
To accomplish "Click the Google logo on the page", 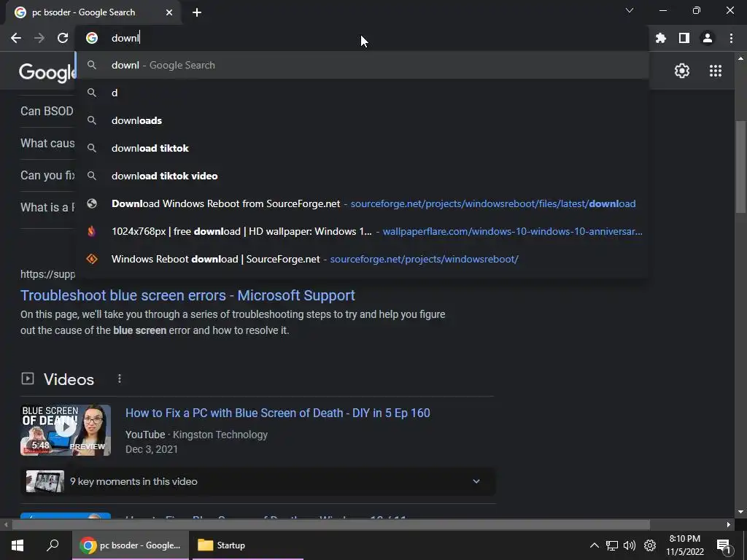I will click(47, 72).
